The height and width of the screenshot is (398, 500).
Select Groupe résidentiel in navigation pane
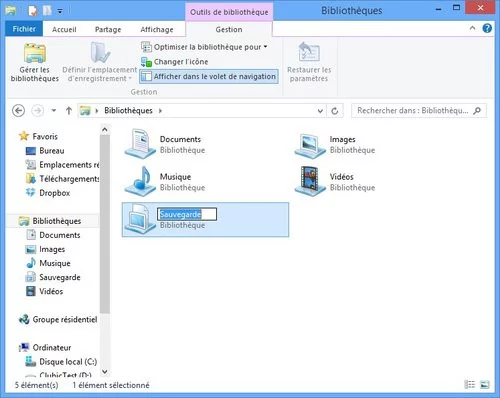[x=65, y=319]
